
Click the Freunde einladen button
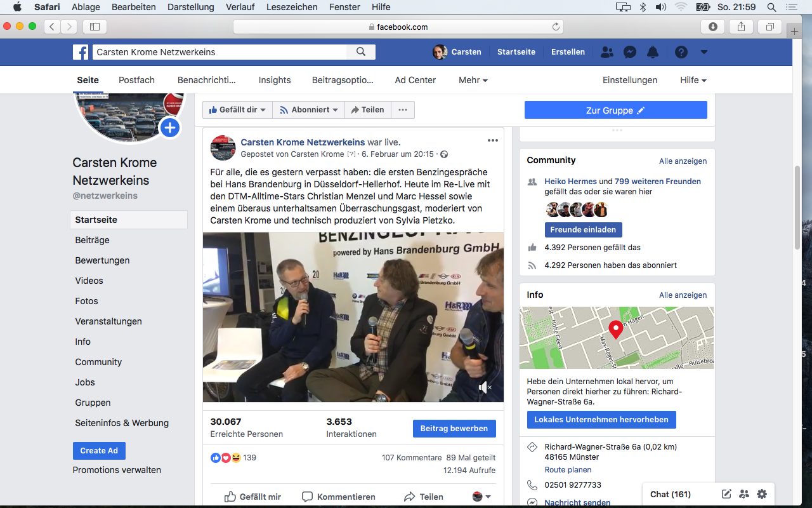(x=583, y=230)
